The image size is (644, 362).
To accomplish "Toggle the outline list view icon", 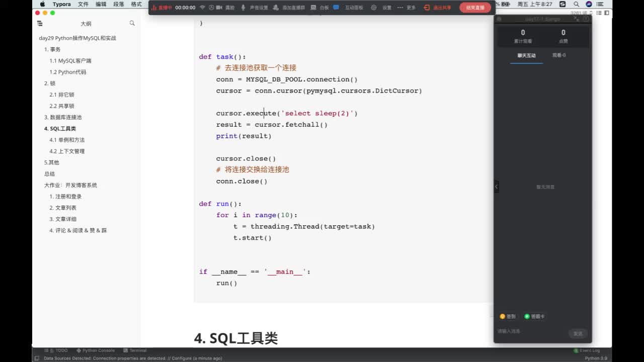I will 40,23.
